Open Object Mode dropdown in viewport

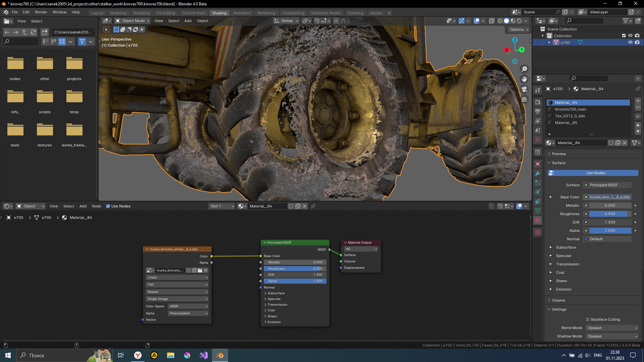[133, 21]
